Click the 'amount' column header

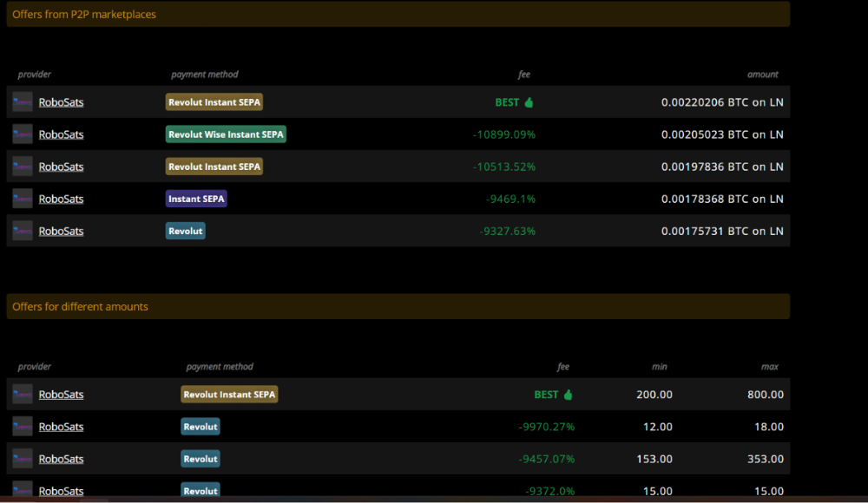(763, 75)
